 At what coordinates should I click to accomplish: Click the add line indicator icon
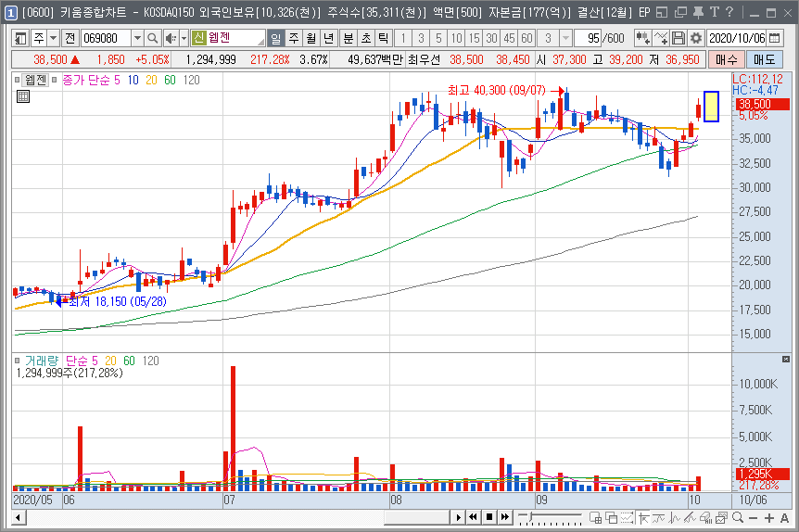(661, 38)
